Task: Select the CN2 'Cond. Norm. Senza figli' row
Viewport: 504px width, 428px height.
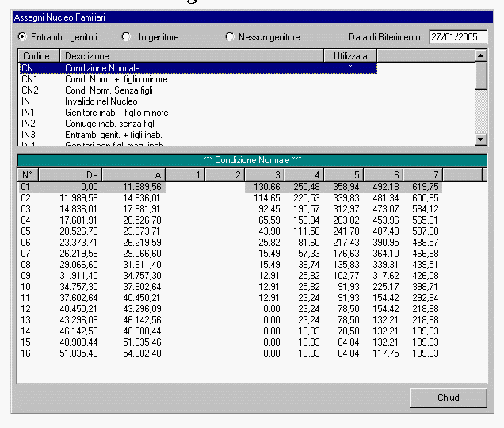Action: point(109,91)
